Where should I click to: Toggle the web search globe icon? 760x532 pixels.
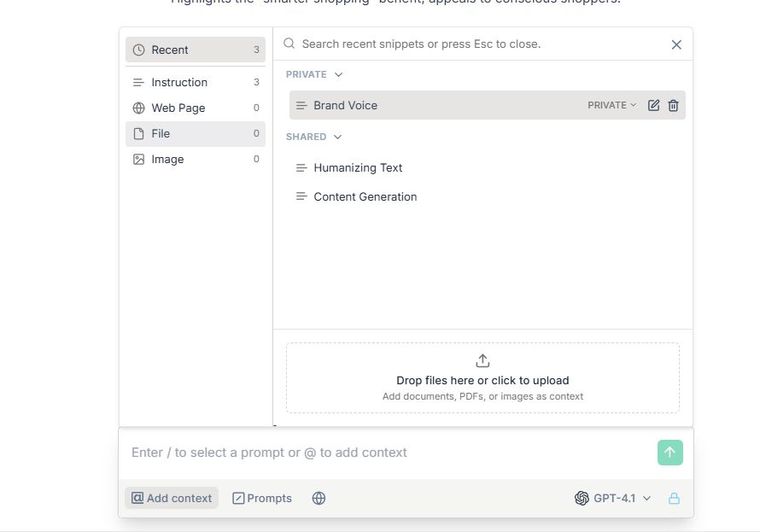pos(319,498)
